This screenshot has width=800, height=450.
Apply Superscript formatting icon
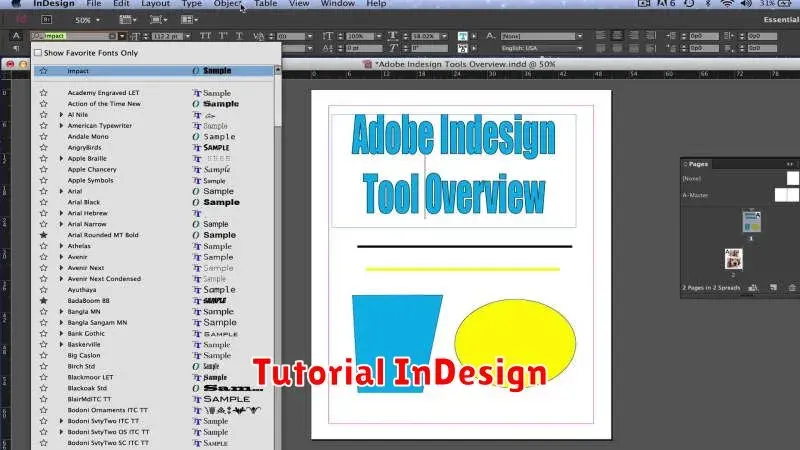223,36
